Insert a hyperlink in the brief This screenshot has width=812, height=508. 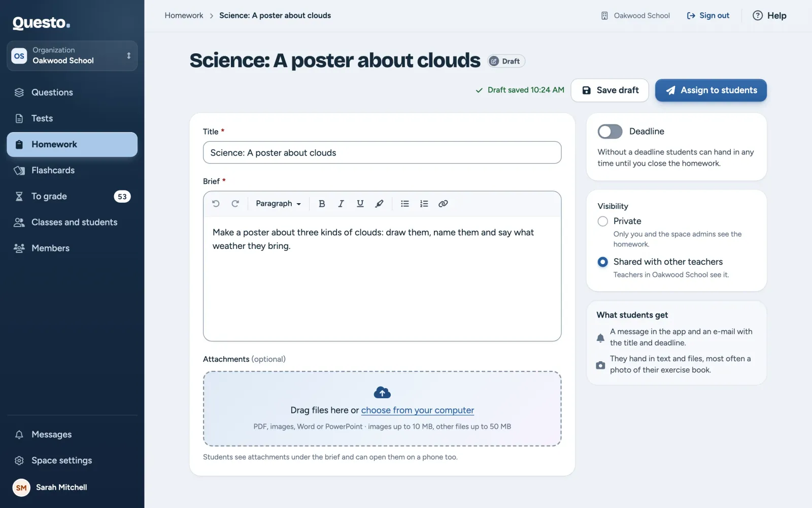coord(443,204)
